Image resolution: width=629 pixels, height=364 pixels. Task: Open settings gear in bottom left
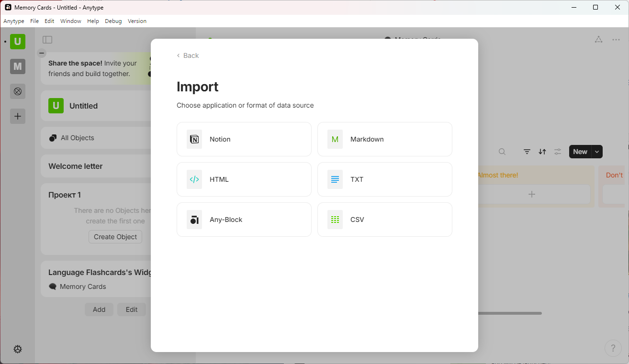coord(18,349)
